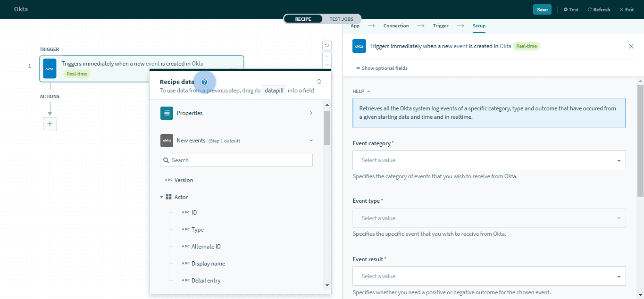Collapse the Recipe data panel
This screenshot has width=644, height=299.
pos(319,82)
